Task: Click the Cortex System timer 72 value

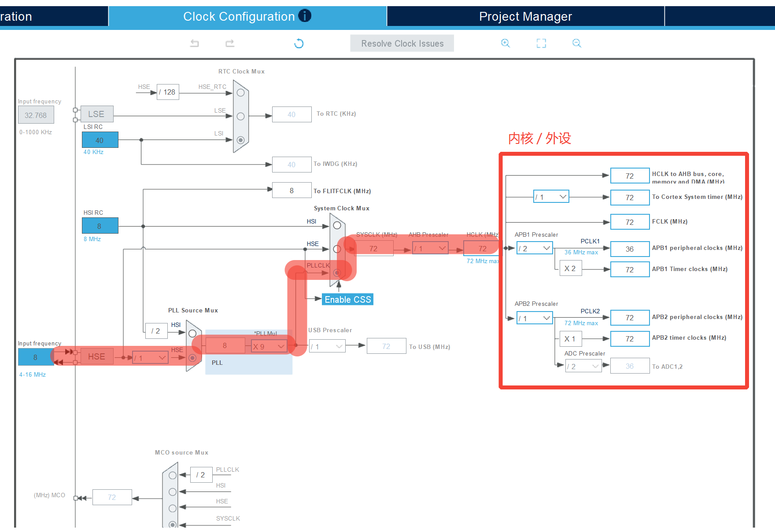Action: pos(630,198)
